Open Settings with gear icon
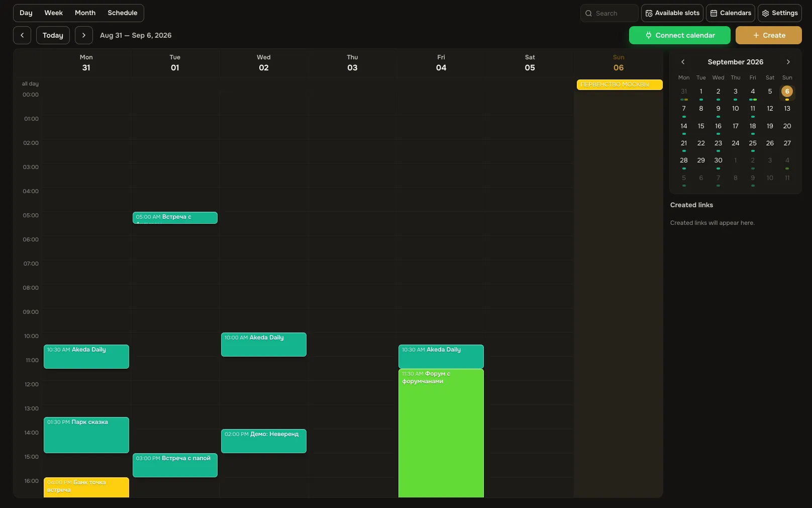The width and height of the screenshot is (812, 508). [780, 13]
